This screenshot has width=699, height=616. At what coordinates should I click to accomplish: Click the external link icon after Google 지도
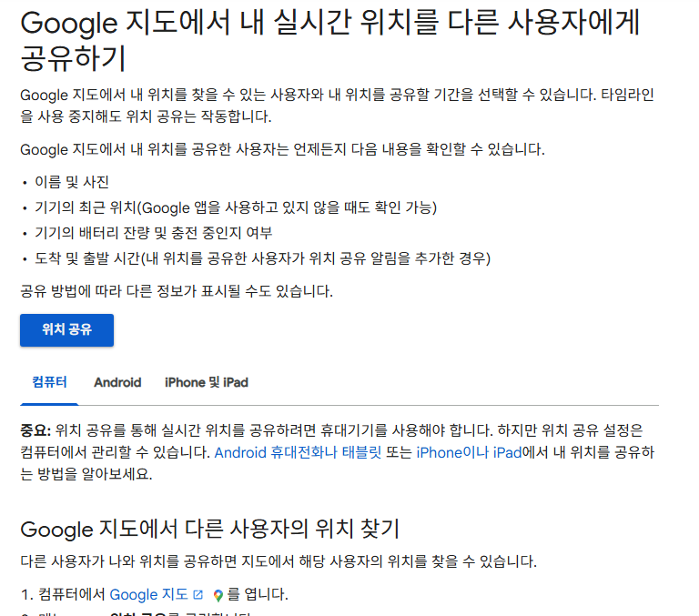click(198, 595)
